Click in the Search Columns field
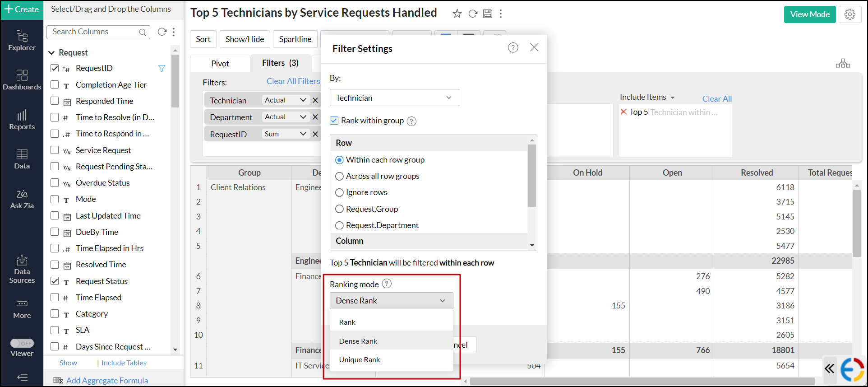868x387 pixels. coord(94,32)
